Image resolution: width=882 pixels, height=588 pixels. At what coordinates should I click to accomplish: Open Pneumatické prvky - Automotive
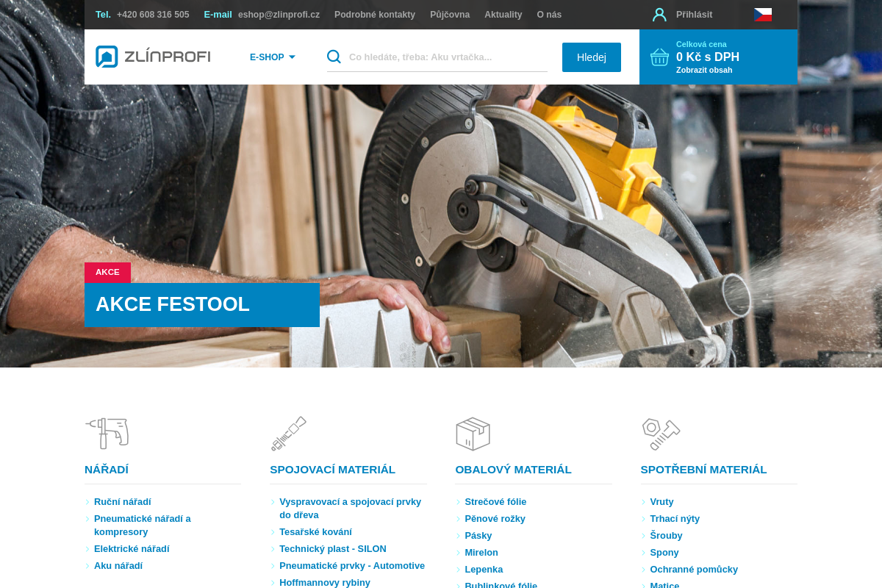point(352,566)
